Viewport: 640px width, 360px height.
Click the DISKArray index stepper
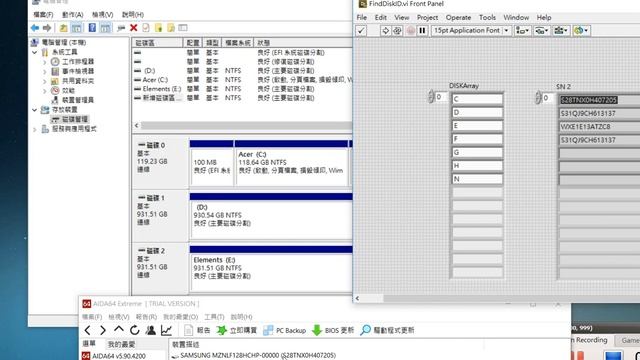tap(430, 97)
